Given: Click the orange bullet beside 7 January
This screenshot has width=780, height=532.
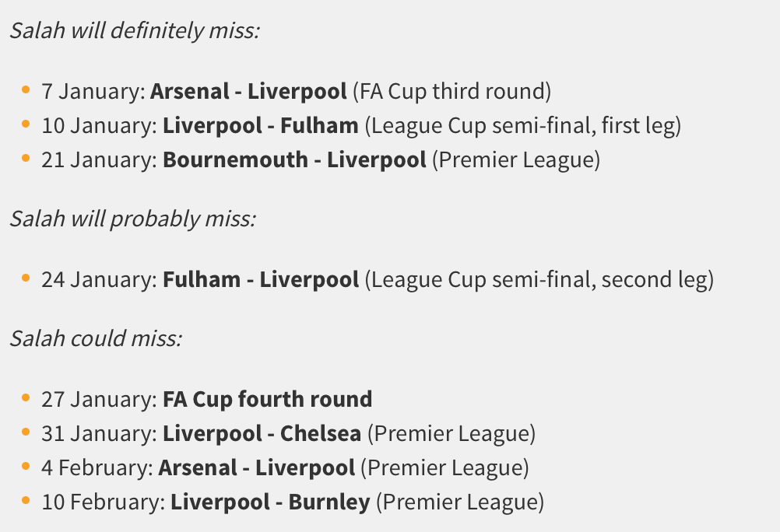Looking at the screenshot, I should (x=26, y=89).
